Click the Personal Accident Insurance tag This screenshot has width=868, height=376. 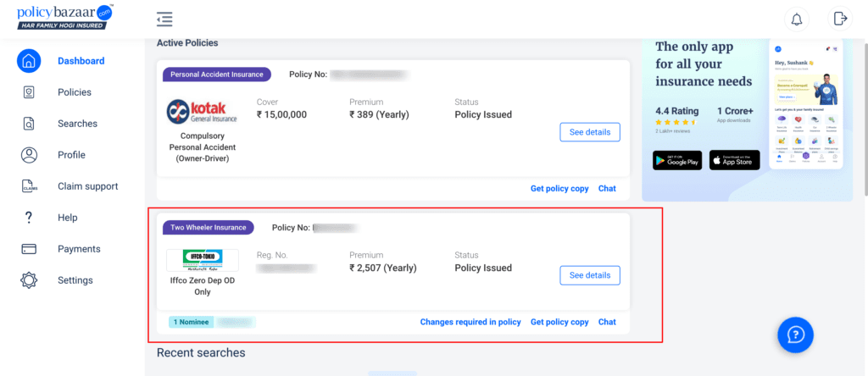(x=217, y=74)
